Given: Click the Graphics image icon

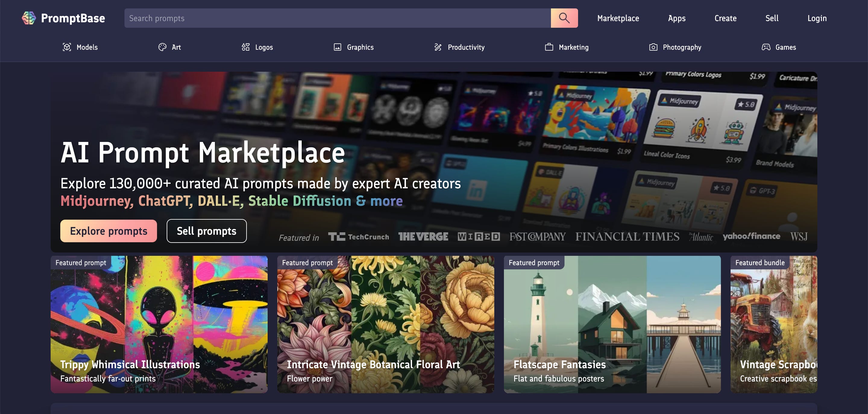Looking at the screenshot, I should pyautogui.click(x=337, y=47).
